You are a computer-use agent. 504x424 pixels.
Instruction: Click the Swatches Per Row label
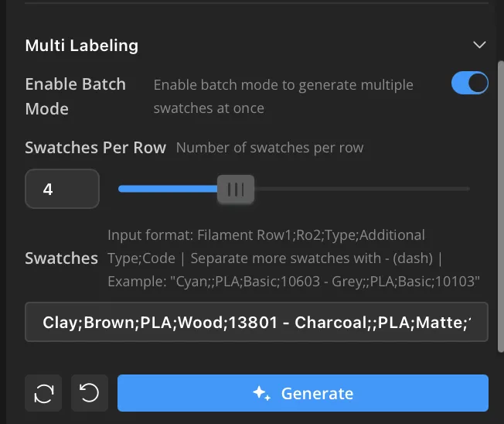click(x=95, y=148)
